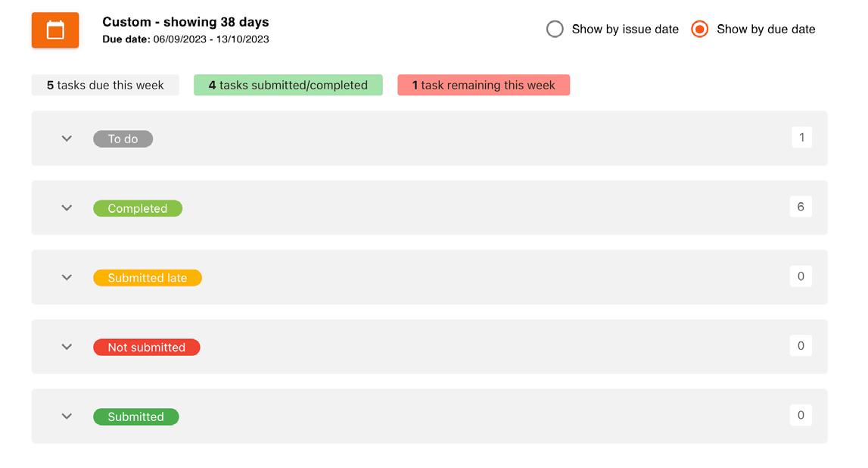Expand the Submitted late section chevron
Screen dimensions: 868x468
67,278
